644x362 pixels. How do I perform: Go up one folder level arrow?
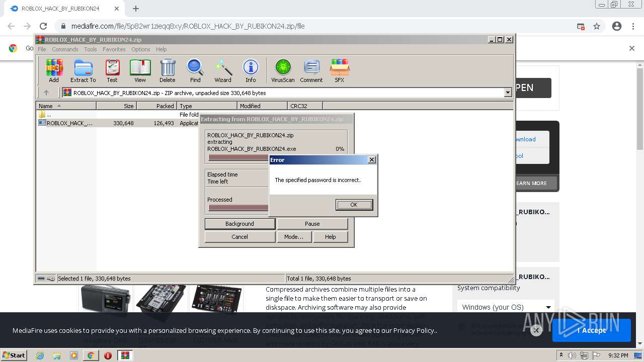(46, 93)
